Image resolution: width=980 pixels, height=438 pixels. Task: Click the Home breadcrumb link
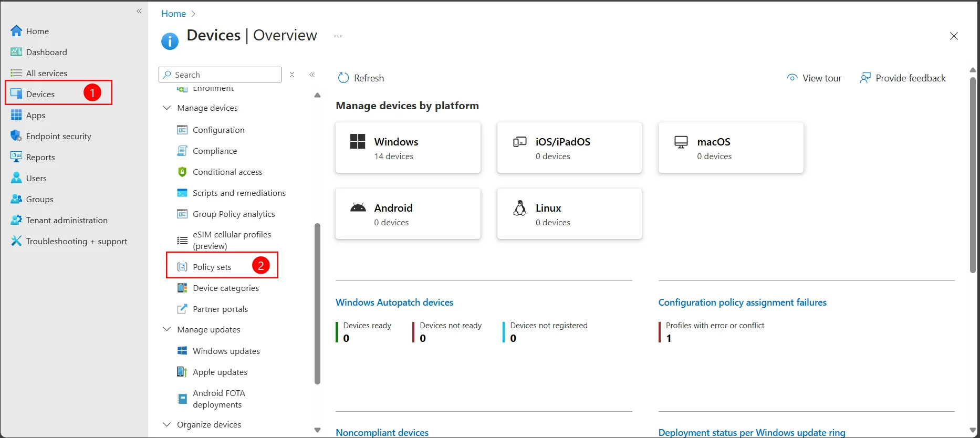coord(174,14)
